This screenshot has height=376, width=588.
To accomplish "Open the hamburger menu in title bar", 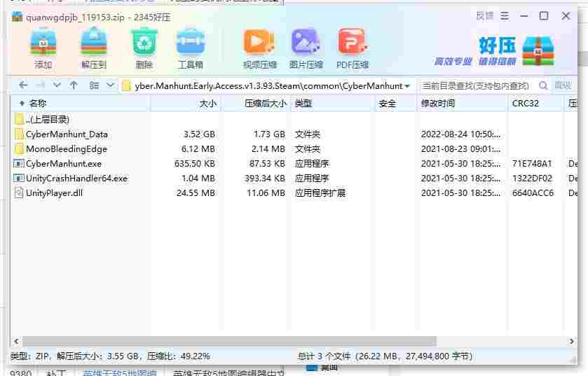I will click(505, 16).
